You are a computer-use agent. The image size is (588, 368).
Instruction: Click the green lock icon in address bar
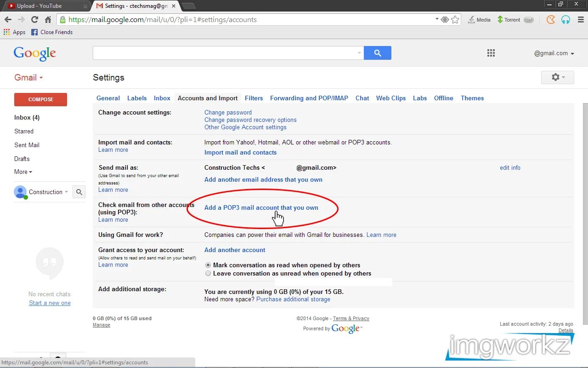tap(62, 20)
